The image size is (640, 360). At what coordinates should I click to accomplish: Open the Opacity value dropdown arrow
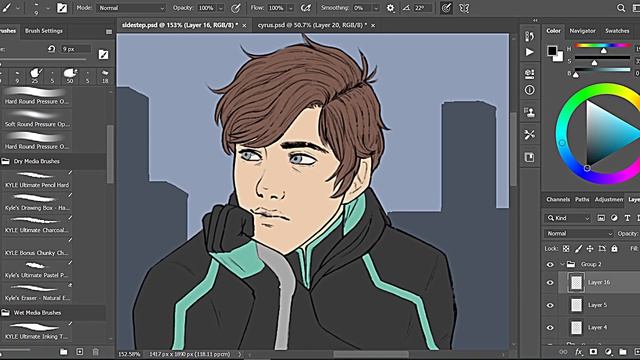click(221, 8)
